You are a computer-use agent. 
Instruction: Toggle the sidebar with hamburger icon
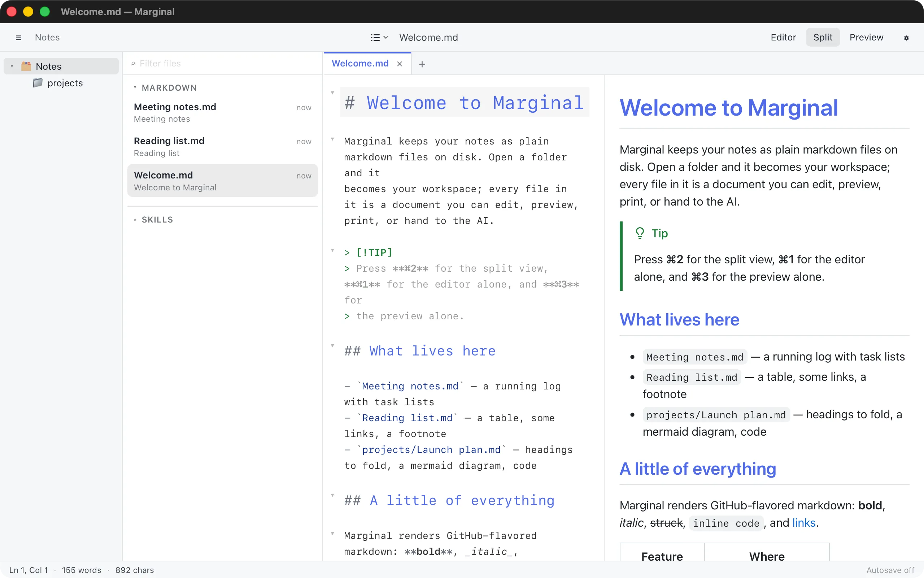tap(18, 38)
